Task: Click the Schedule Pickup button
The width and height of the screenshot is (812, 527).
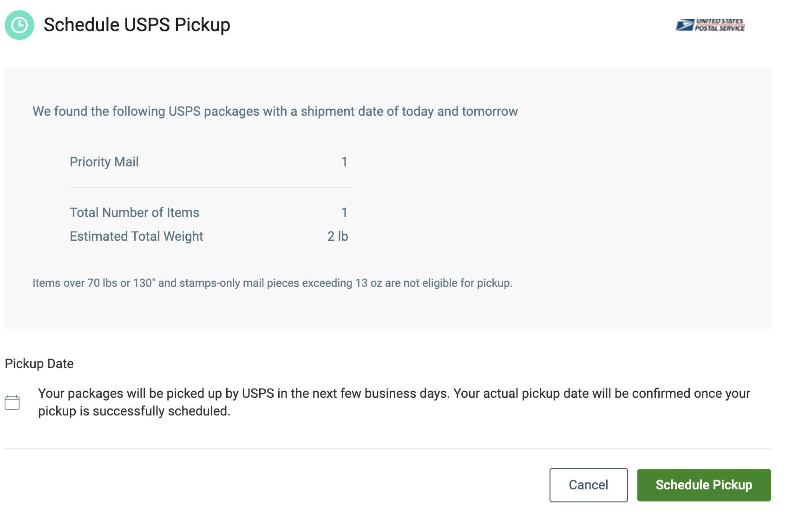Action: [x=704, y=485]
